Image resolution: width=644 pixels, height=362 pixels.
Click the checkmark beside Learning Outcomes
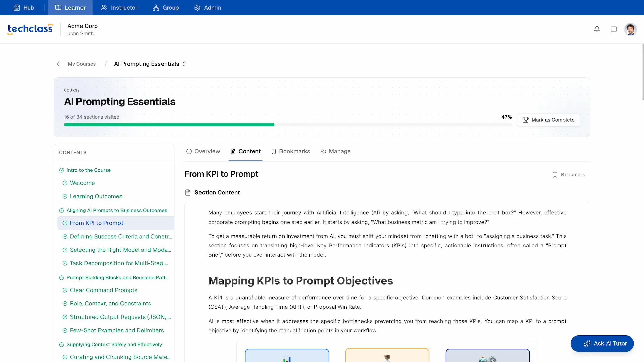point(65,196)
